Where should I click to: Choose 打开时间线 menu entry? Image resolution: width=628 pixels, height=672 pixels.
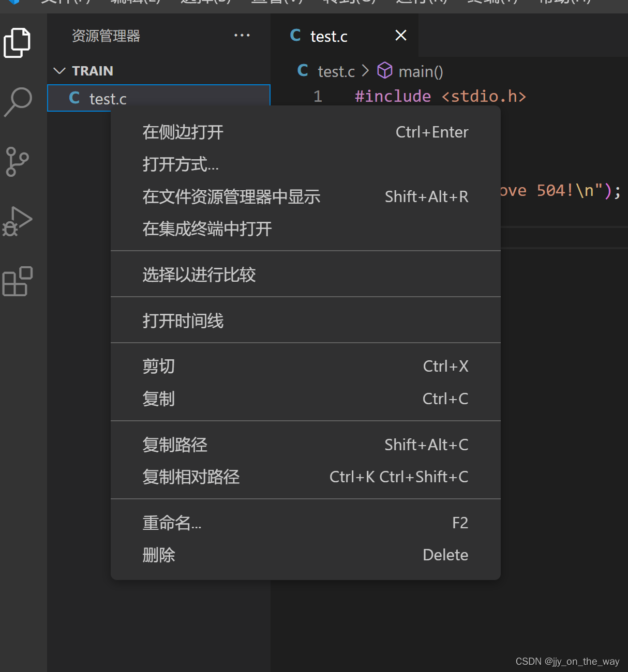pos(306,320)
